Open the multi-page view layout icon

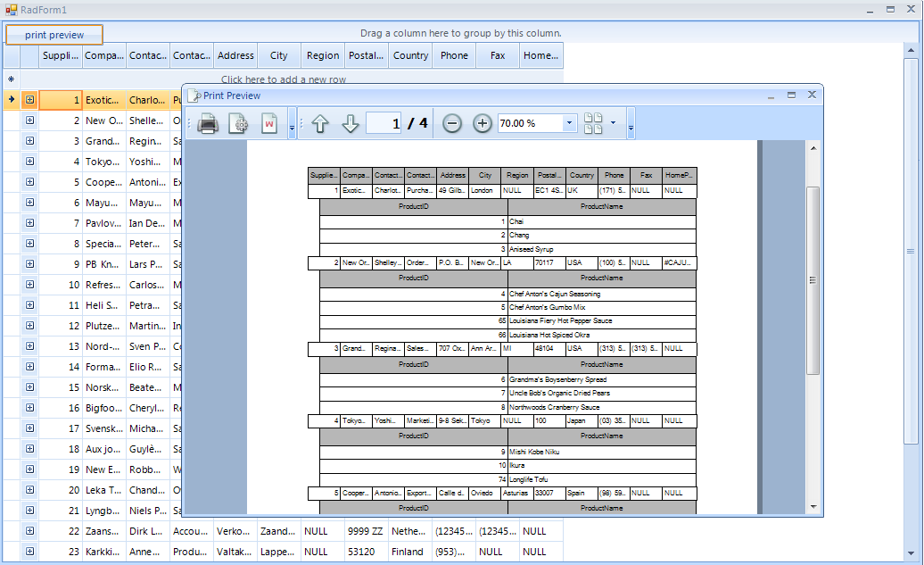(594, 123)
